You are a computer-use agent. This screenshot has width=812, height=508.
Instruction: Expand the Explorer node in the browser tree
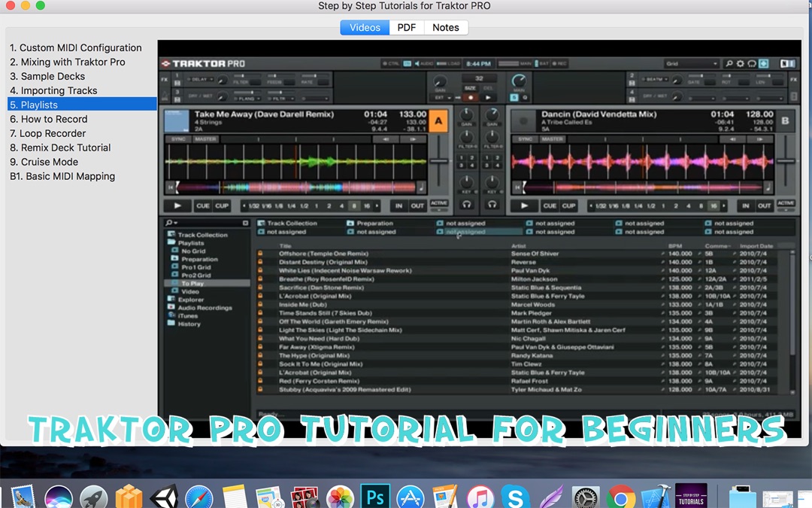coord(190,300)
